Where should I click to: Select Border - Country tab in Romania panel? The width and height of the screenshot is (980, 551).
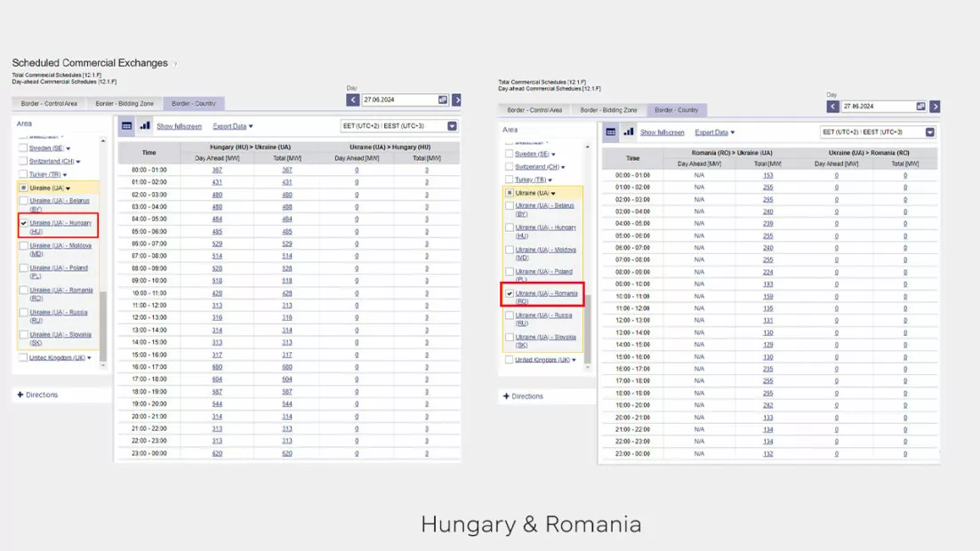coord(676,110)
